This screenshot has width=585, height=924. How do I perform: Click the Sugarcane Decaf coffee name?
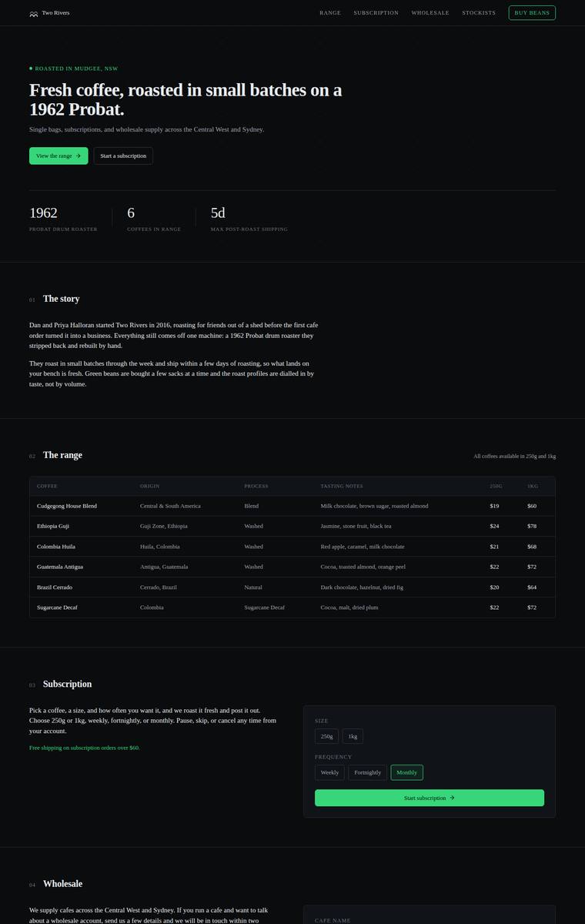pyautogui.click(x=57, y=608)
